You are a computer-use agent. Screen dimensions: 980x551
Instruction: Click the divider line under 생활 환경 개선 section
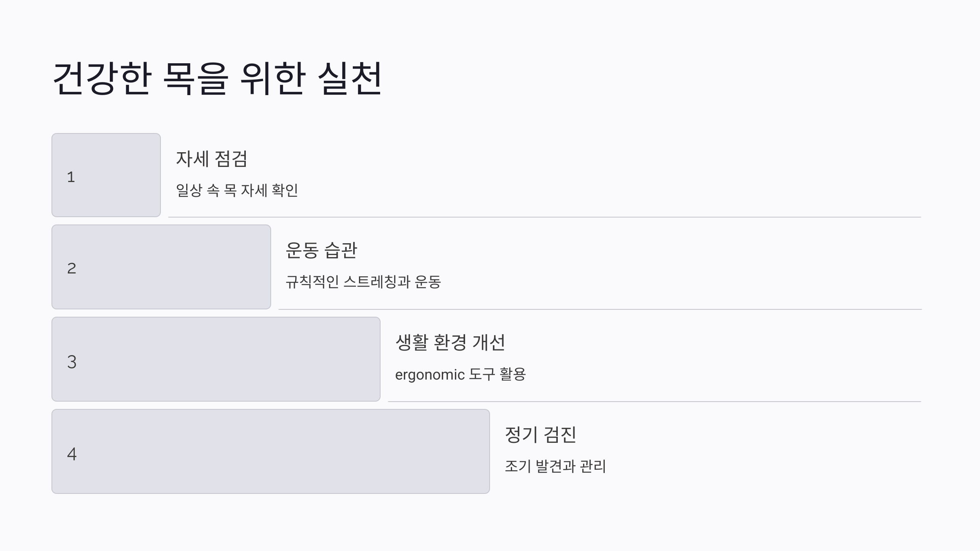click(655, 402)
